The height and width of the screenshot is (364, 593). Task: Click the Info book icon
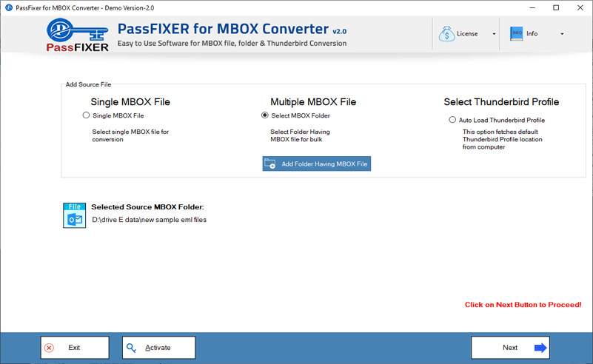tap(516, 33)
